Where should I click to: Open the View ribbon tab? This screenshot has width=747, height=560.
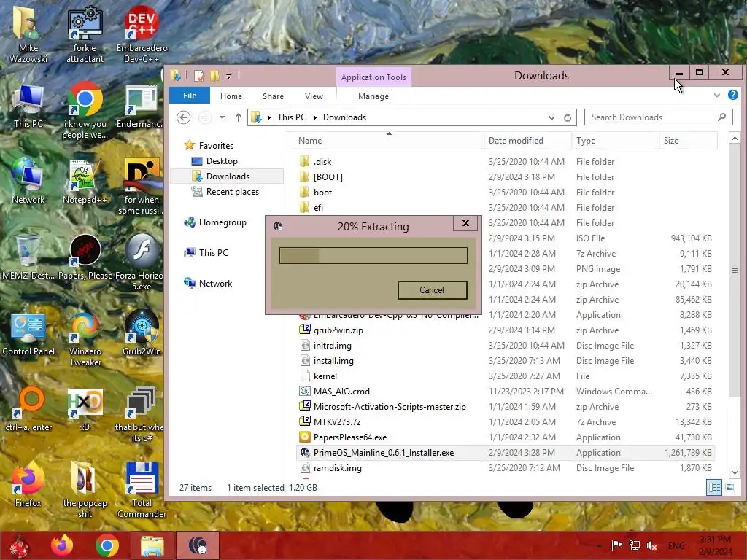314,96
